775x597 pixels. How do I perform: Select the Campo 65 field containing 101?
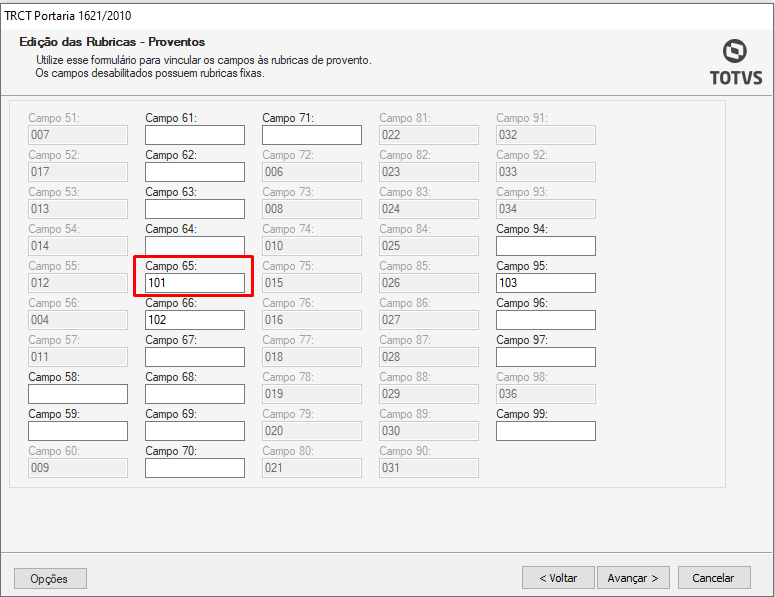click(195, 283)
